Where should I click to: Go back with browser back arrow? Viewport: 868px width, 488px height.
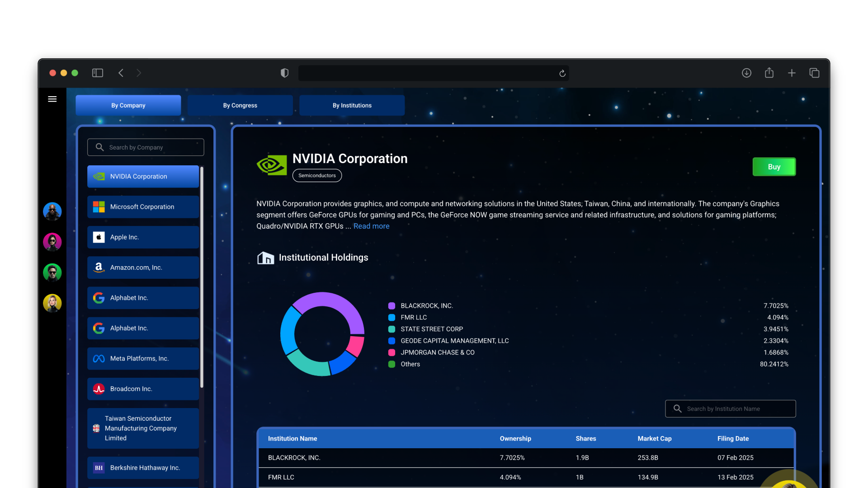[121, 73]
